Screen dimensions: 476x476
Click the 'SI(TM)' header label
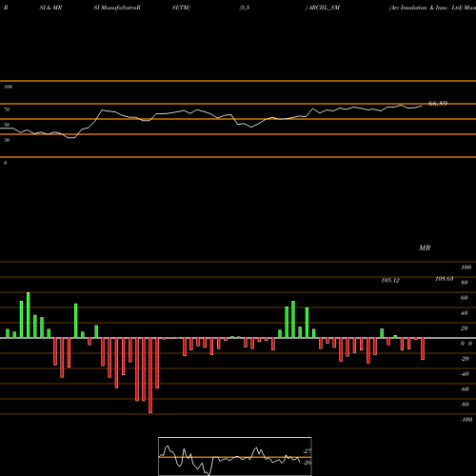pyautogui.click(x=181, y=8)
